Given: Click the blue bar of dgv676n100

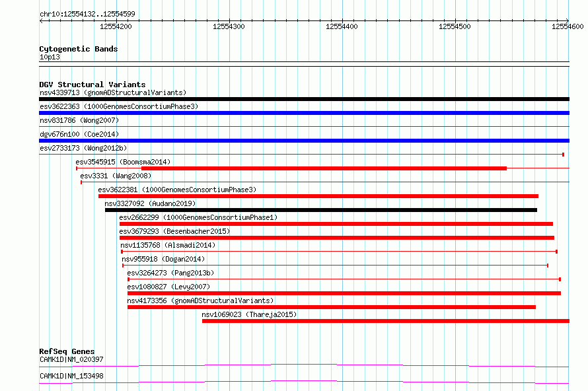Looking at the screenshot, I should [304, 141].
